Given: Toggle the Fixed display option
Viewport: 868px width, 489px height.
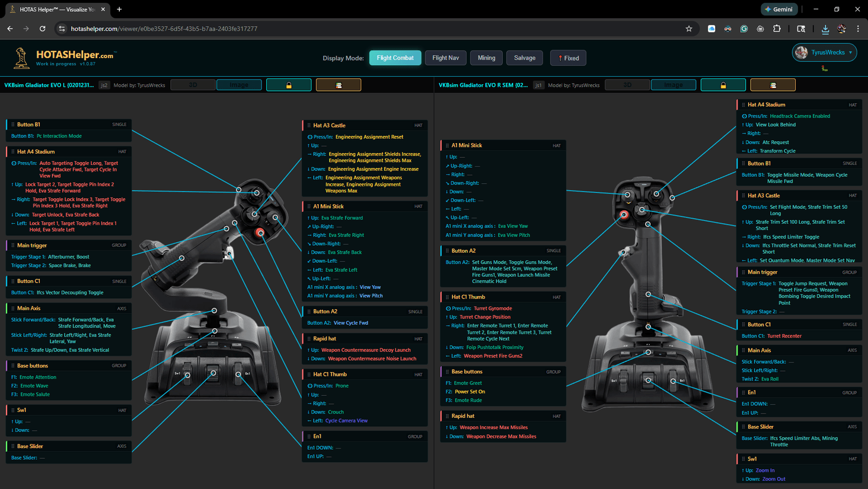Looking at the screenshot, I should pyautogui.click(x=567, y=58).
